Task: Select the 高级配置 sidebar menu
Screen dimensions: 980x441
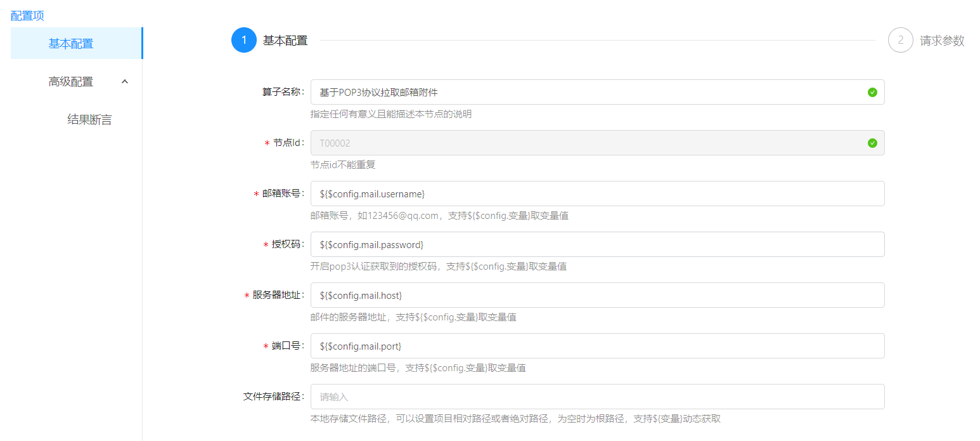Action: coord(71,82)
